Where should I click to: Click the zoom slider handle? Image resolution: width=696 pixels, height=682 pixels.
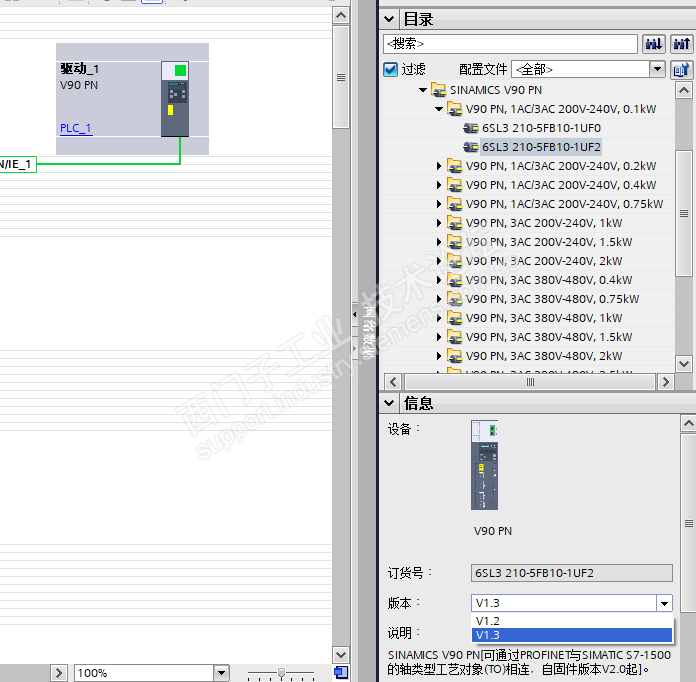[281, 673]
